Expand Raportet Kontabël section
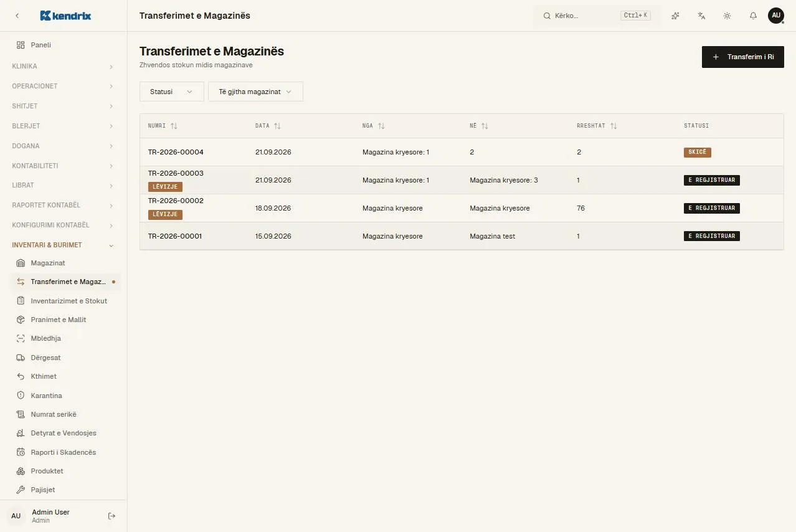The width and height of the screenshot is (796, 532). [63, 205]
